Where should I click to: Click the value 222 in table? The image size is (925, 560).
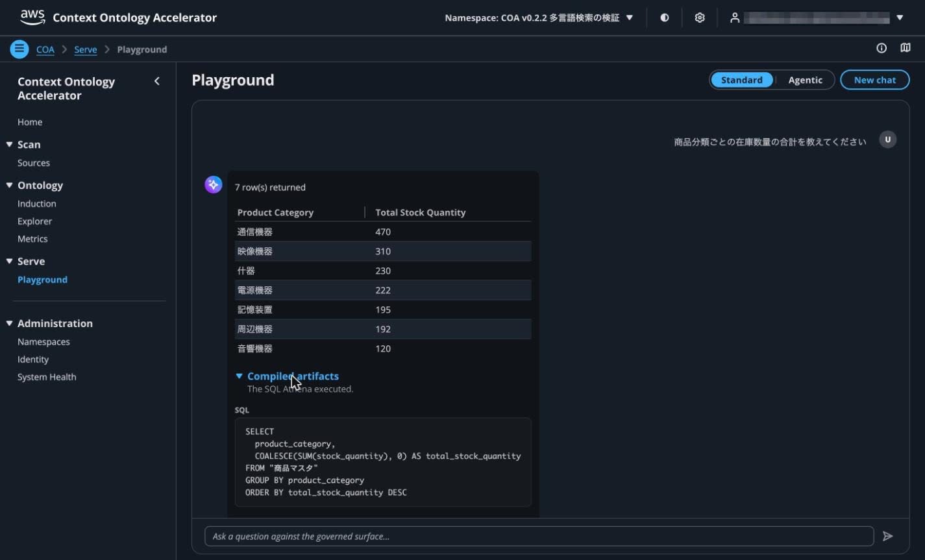point(383,290)
